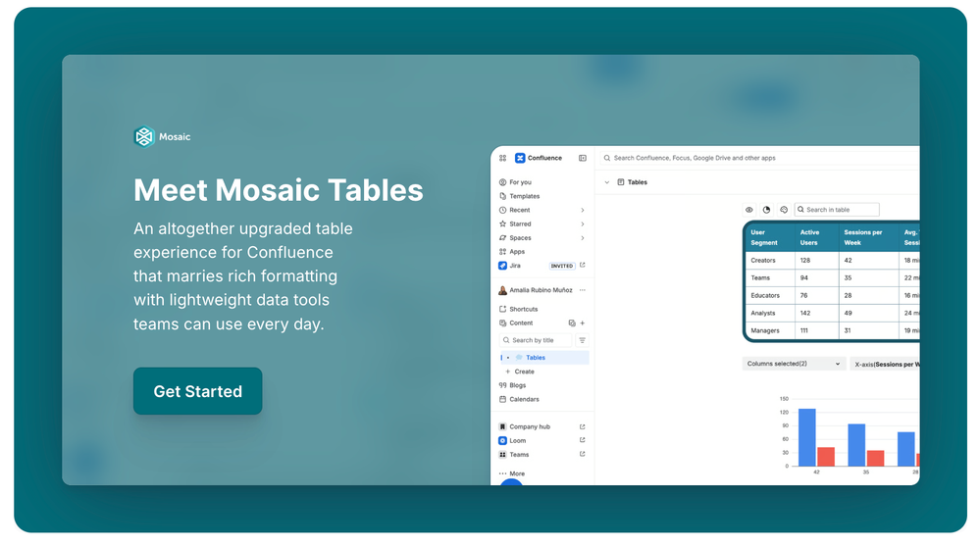Click the Active Users column header
Viewport: 980px width, 546px height.
[x=817, y=237]
